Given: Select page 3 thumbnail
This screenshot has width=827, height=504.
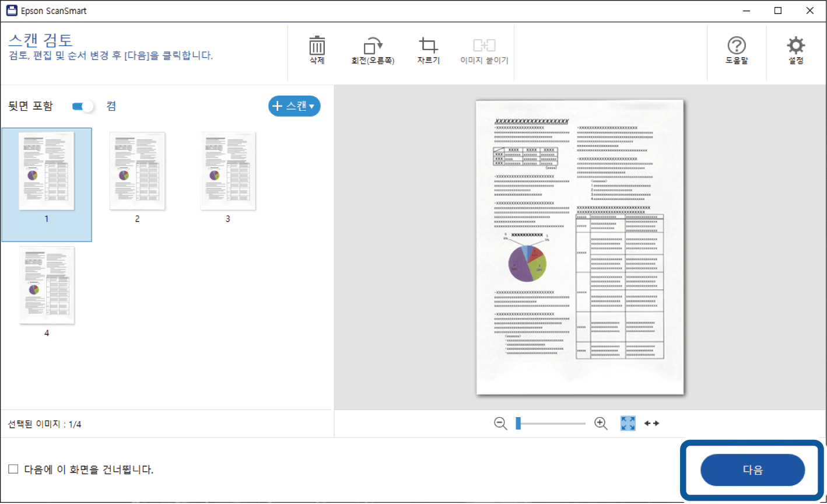Looking at the screenshot, I should (x=227, y=171).
